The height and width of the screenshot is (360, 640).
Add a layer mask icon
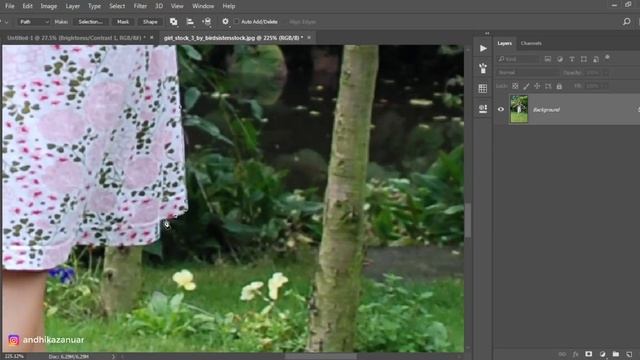click(589, 354)
